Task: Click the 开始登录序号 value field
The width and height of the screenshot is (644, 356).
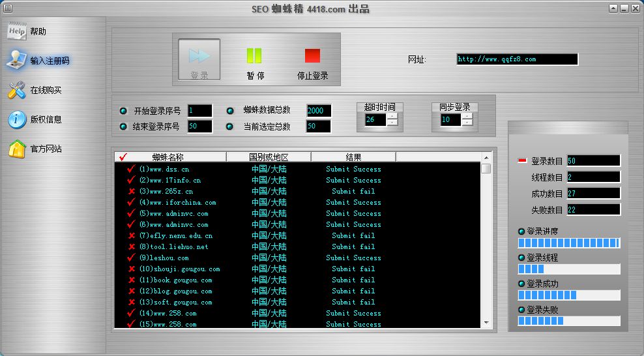Action: pos(200,110)
